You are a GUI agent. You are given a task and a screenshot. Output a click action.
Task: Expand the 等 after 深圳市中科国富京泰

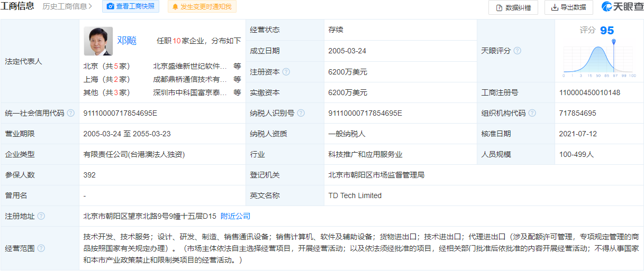[x=237, y=92]
